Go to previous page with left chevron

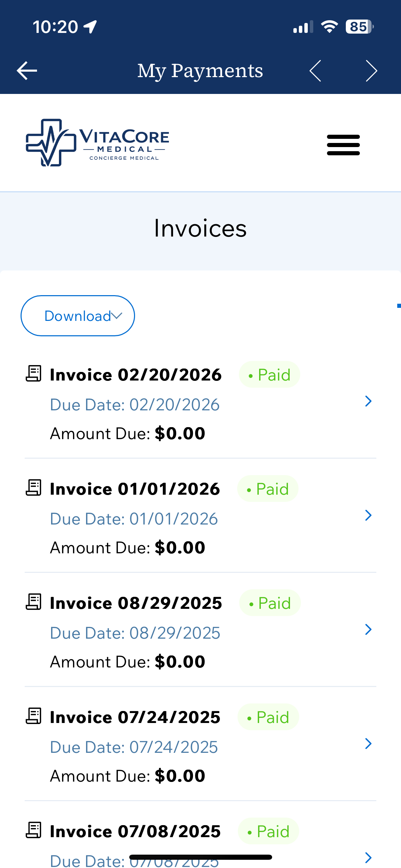(x=315, y=71)
